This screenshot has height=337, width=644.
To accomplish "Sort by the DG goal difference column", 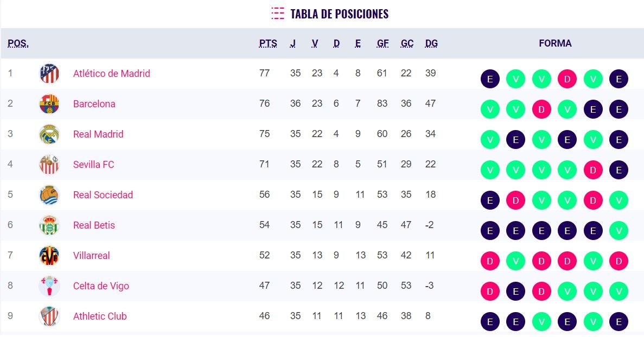I will 431,43.
